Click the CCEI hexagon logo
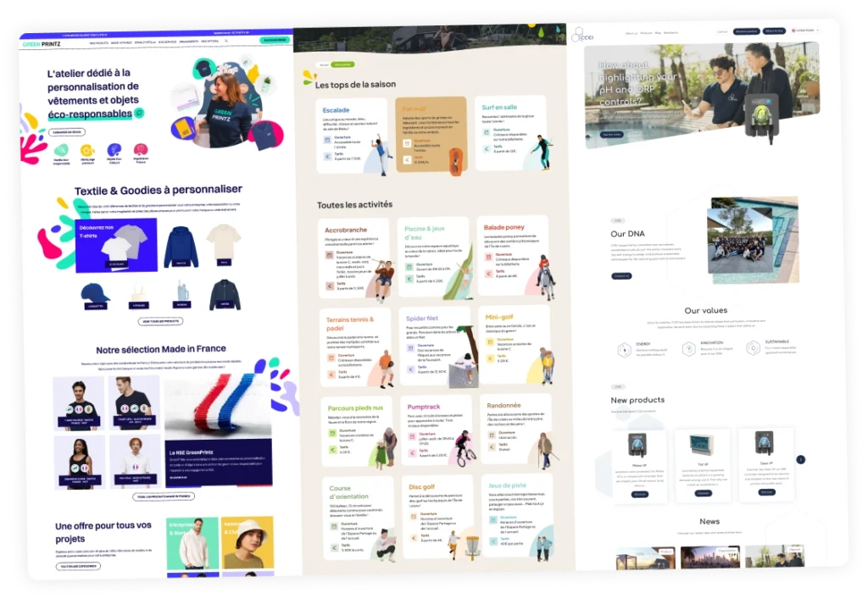The height and width of the screenshot is (599, 868). point(578,35)
